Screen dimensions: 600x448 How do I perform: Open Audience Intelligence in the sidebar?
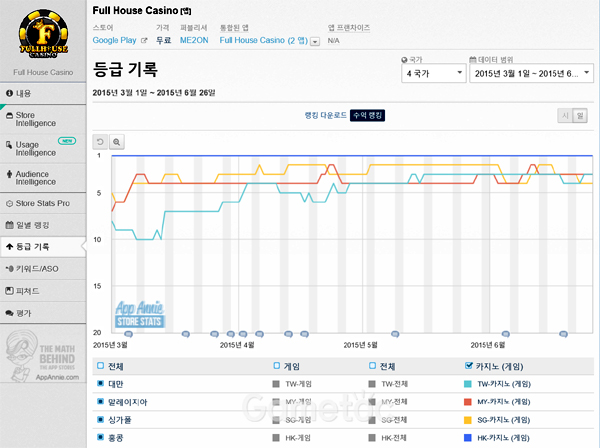tap(40, 177)
